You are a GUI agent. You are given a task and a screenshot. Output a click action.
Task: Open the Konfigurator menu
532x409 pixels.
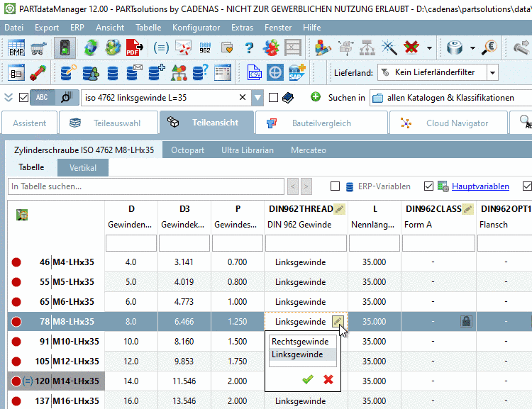196,27
